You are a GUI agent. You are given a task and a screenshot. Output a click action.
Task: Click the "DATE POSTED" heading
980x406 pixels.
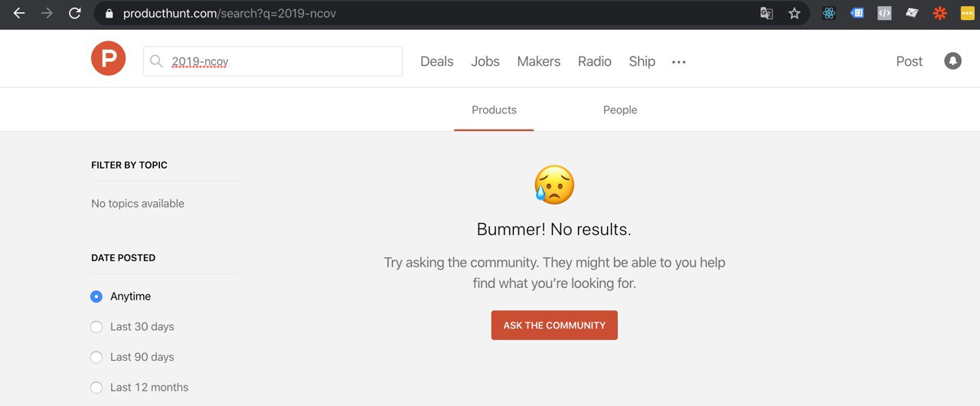(x=123, y=257)
